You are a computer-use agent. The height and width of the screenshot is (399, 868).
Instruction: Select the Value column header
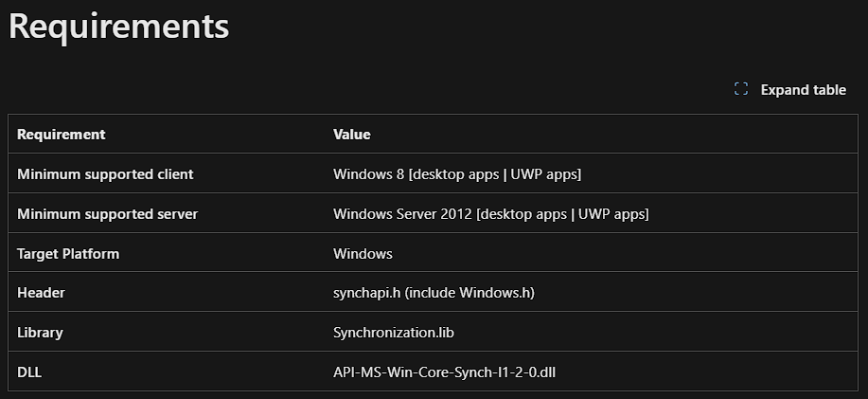352,135
